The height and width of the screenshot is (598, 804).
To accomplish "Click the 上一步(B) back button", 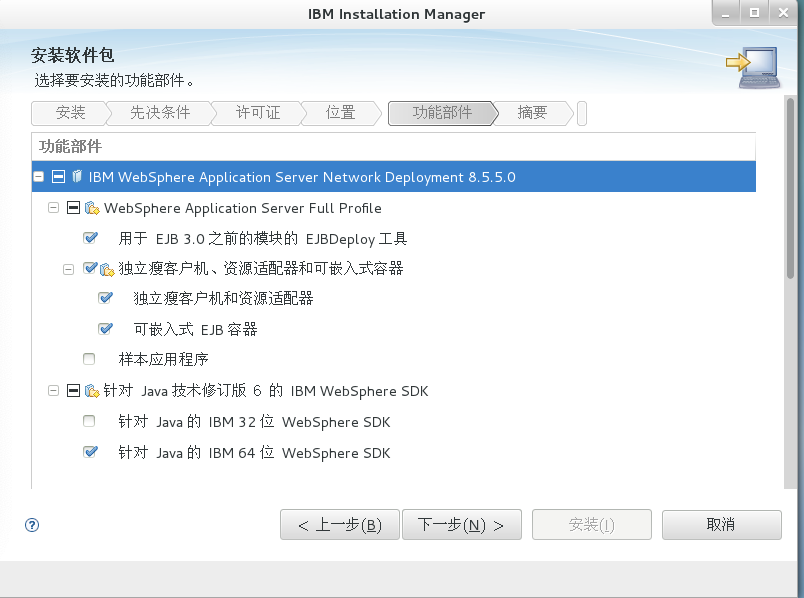I will pyautogui.click(x=339, y=525).
